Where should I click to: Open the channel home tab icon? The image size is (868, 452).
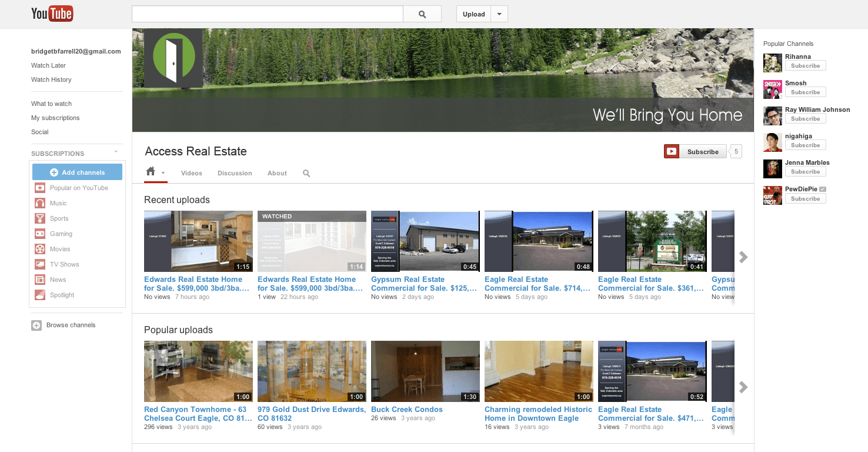coord(151,171)
